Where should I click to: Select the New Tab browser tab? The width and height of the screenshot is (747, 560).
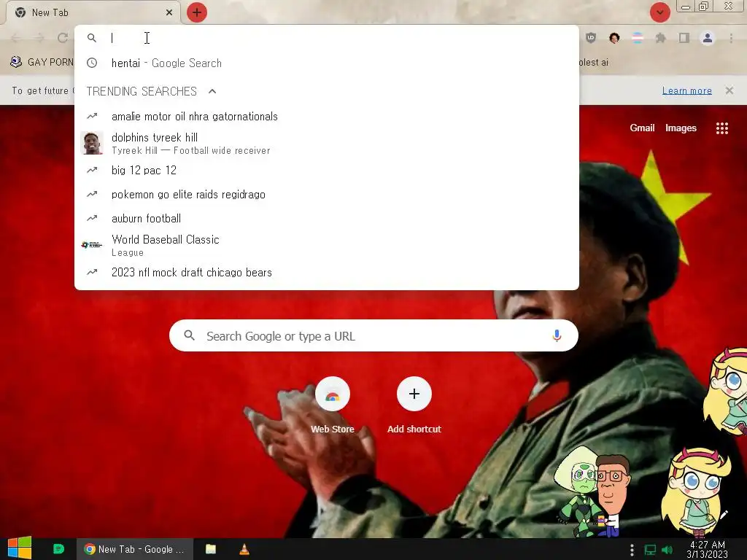click(93, 12)
